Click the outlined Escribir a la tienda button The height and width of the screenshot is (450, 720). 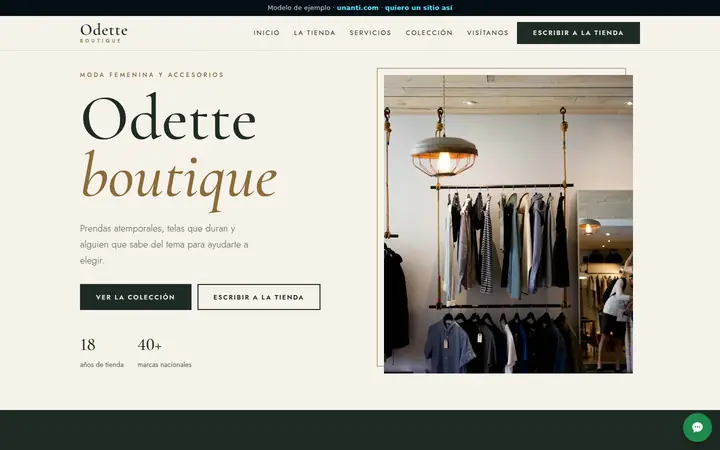click(259, 297)
